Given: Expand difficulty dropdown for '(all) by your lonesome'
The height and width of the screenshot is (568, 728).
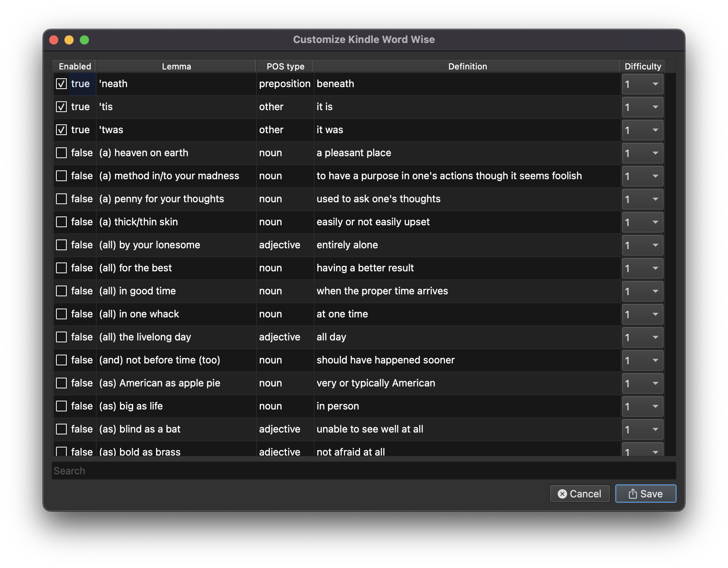Looking at the screenshot, I should [642, 245].
